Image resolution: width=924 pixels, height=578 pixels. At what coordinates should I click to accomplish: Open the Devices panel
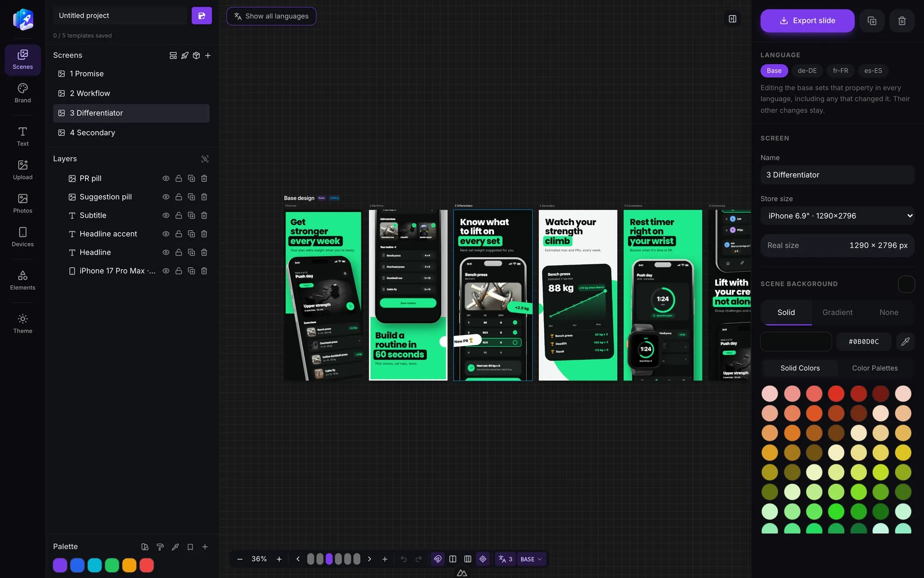point(23,237)
